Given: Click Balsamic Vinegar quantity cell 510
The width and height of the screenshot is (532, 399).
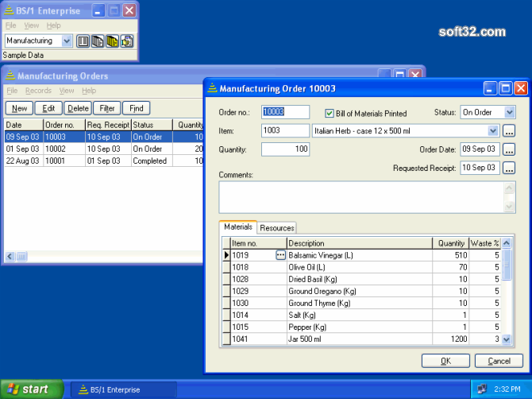Looking at the screenshot, I should 450,255.
